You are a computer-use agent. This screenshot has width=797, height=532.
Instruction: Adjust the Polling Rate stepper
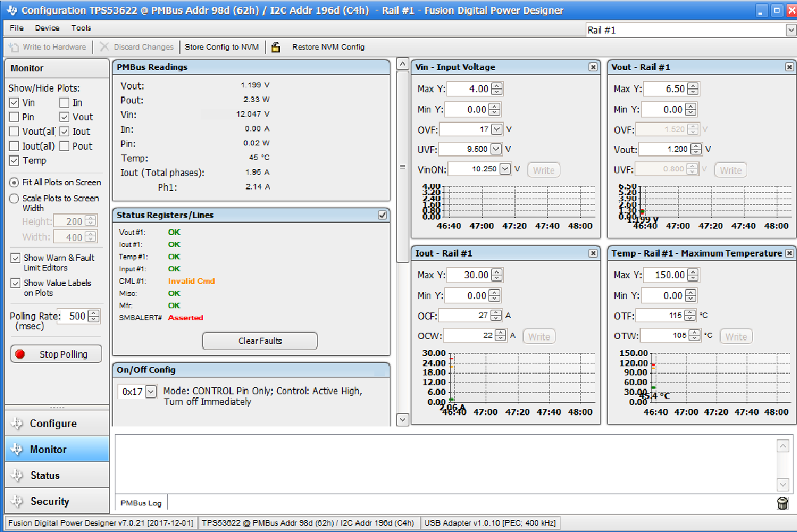tap(94, 316)
